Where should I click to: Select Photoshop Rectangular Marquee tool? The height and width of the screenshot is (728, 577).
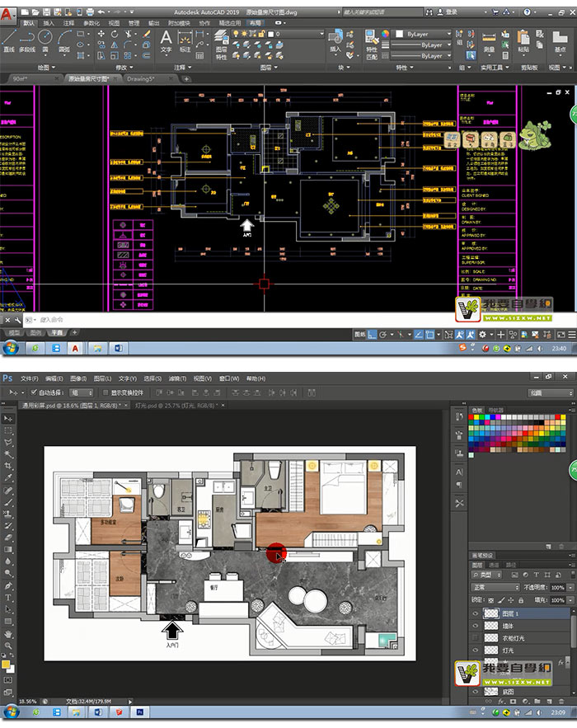(8, 430)
